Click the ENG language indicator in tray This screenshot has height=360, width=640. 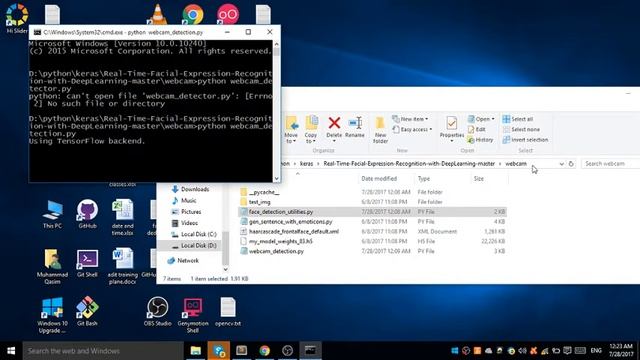click(596, 351)
